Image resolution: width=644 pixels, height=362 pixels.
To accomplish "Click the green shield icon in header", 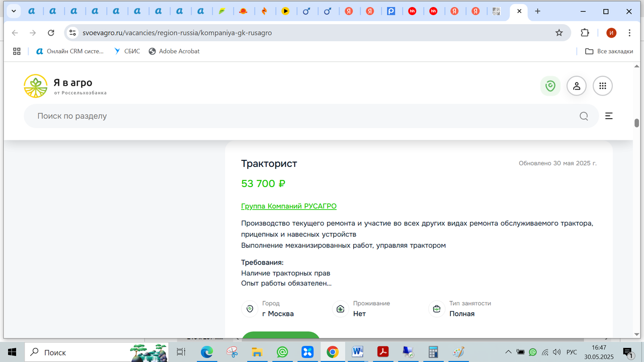I will tap(550, 86).
